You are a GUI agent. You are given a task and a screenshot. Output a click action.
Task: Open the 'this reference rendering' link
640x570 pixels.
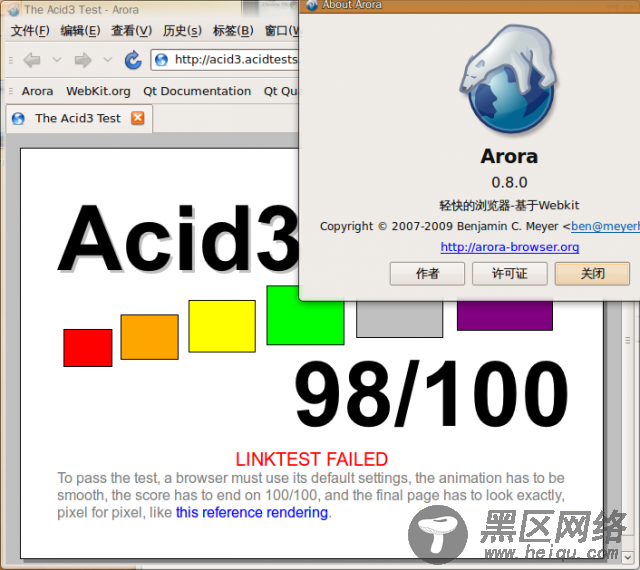pyautogui.click(x=252, y=512)
